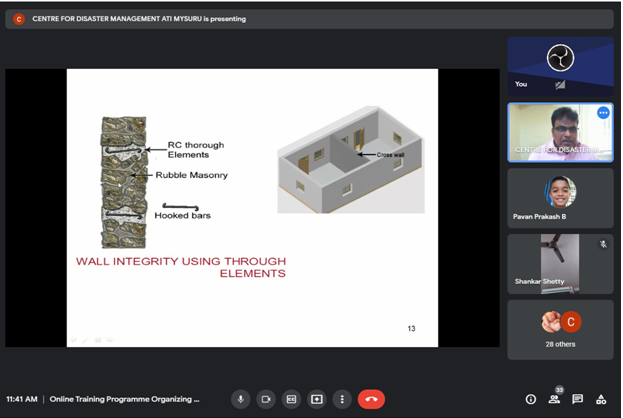
Task: Click the orange 'C' avatar in the others tile
Action: 571,322
